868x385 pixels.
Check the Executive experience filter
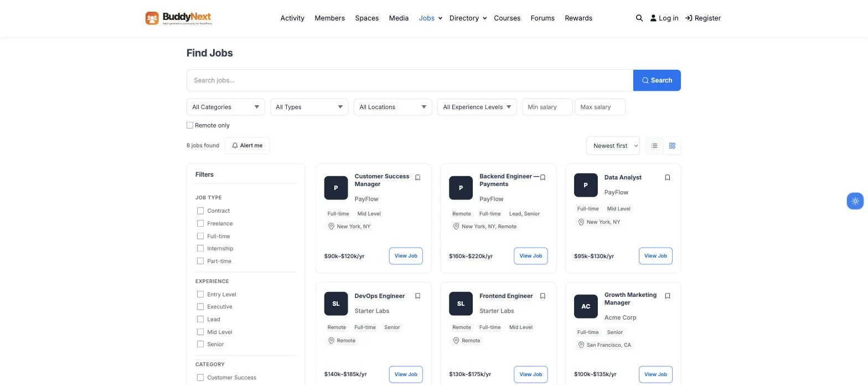point(200,306)
